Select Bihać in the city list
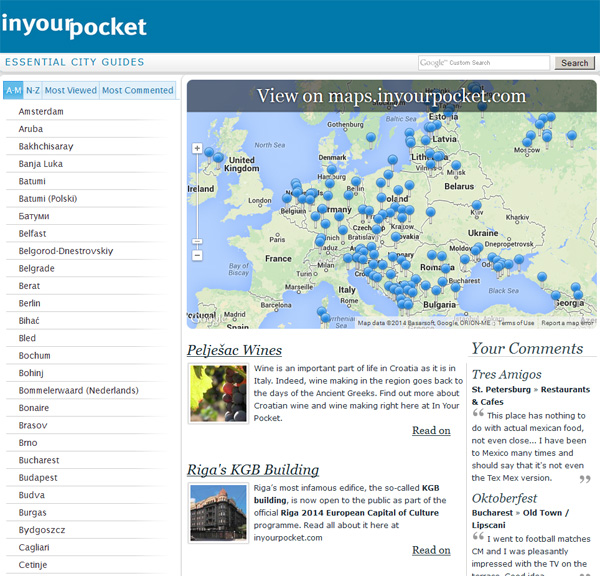The width and height of the screenshot is (600, 576). (29, 321)
